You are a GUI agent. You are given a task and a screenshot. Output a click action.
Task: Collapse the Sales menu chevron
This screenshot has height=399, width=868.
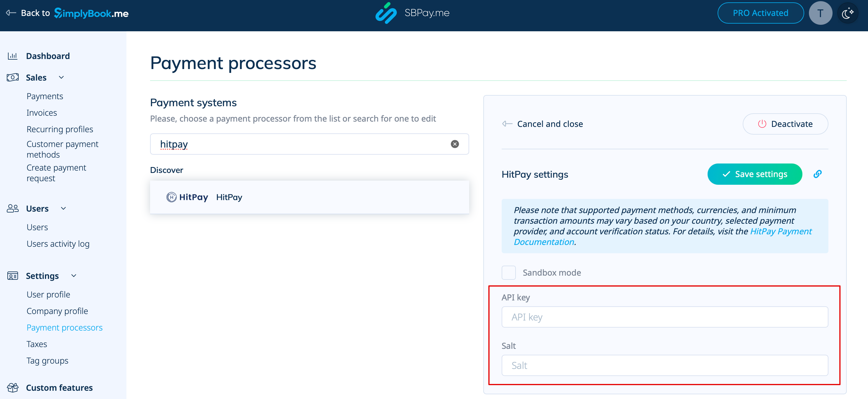61,77
